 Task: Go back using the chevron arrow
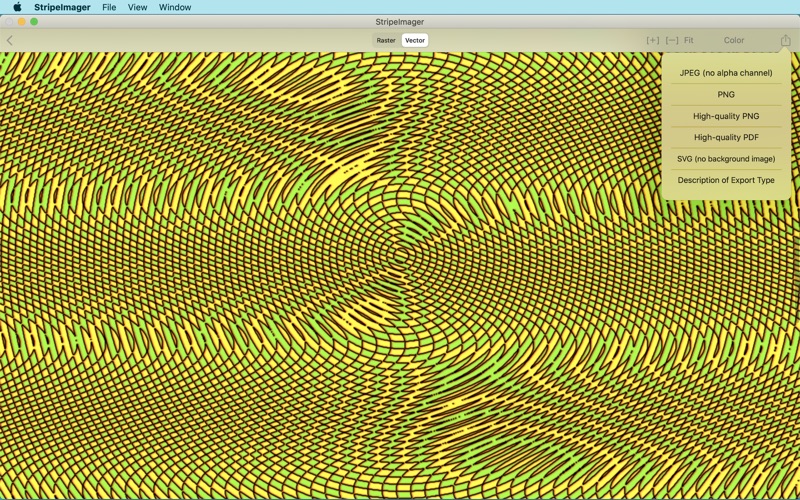tap(10, 40)
